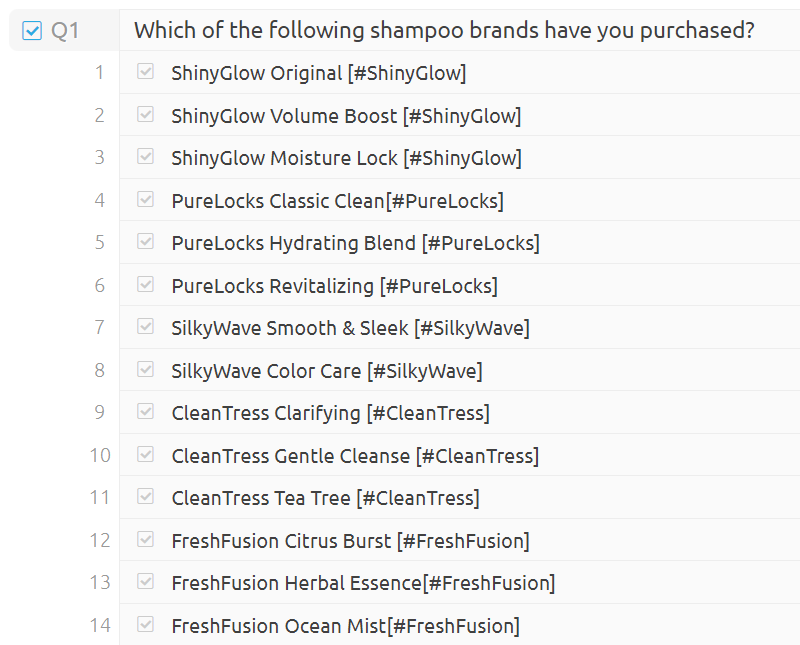The image size is (800, 645).
Task: Select row number 12
Action: (99, 541)
